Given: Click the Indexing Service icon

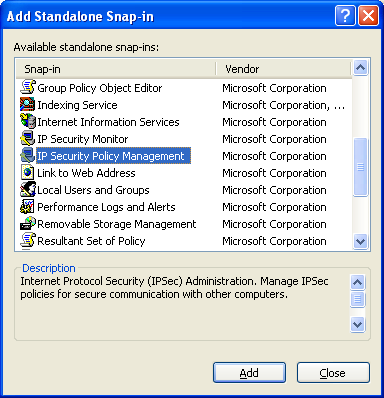Looking at the screenshot, I should click(27, 105).
